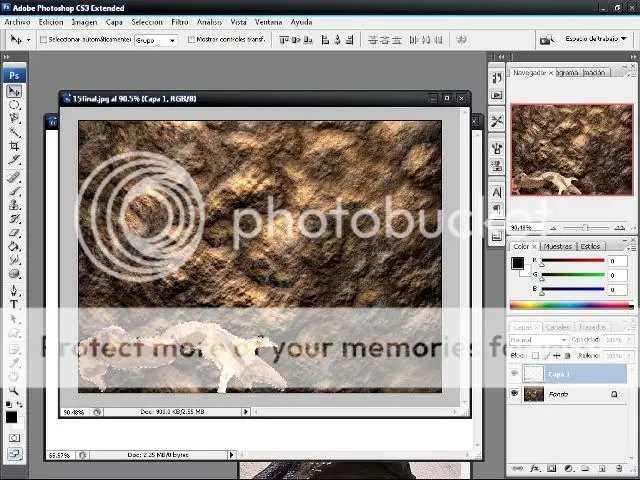Viewport: 640px width, 480px height.
Task: Open Color panel options menu
Action: click(x=633, y=248)
